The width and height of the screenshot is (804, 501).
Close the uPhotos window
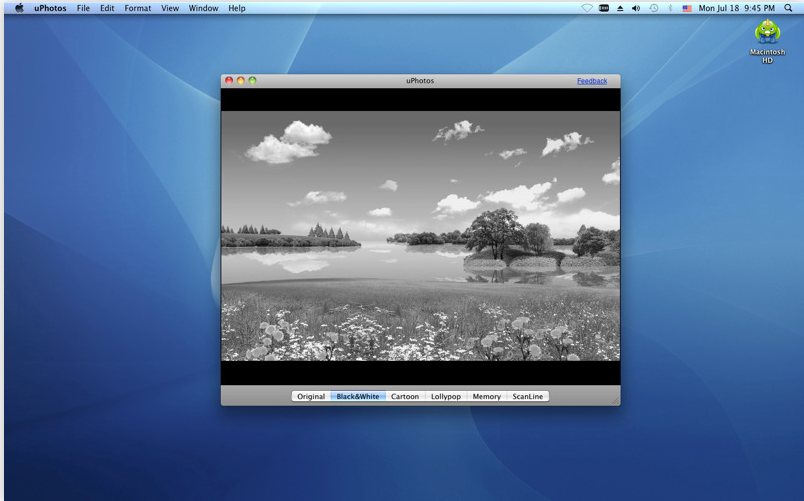click(x=229, y=81)
